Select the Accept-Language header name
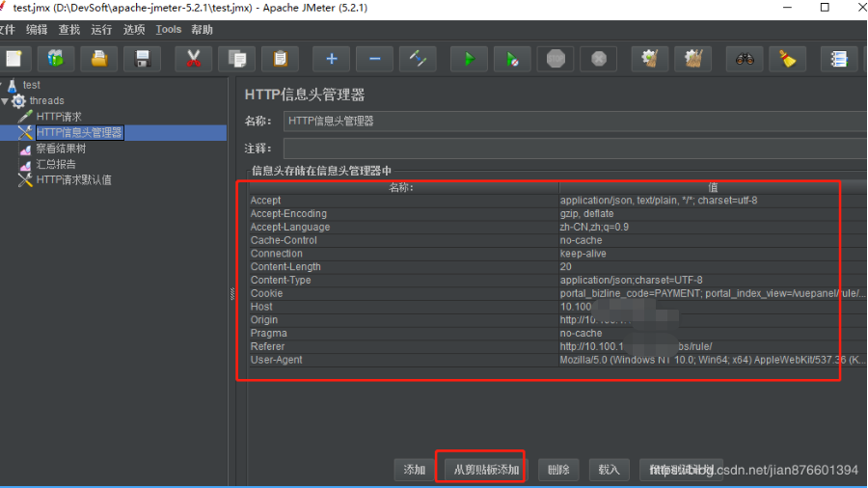 coord(290,227)
